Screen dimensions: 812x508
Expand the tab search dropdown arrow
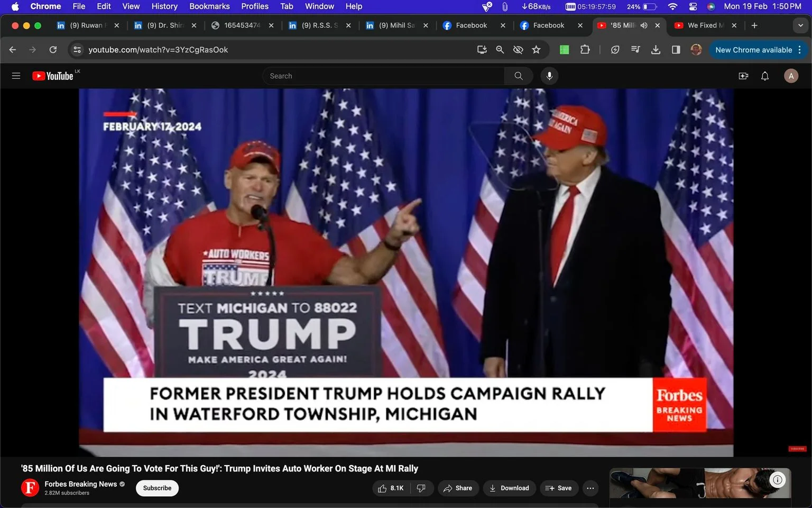[800, 25]
